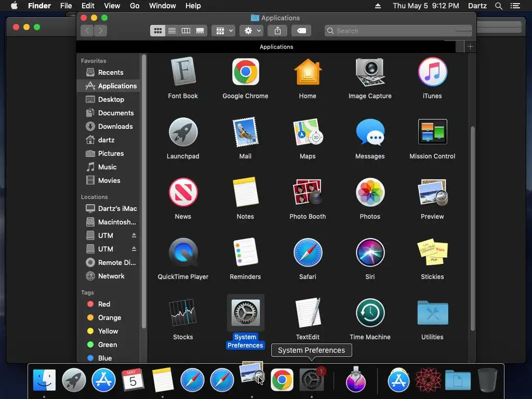Open the Window menu
The height and width of the screenshot is (399, 532).
(163, 6)
